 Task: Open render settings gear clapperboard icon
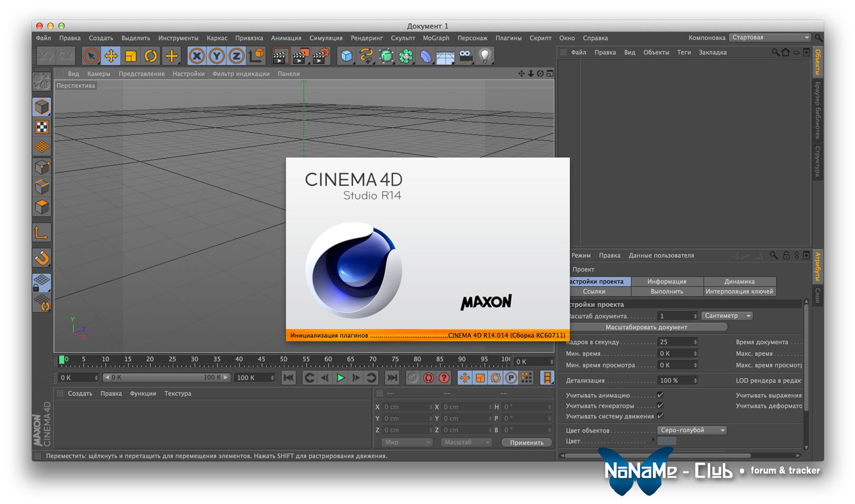click(x=321, y=56)
